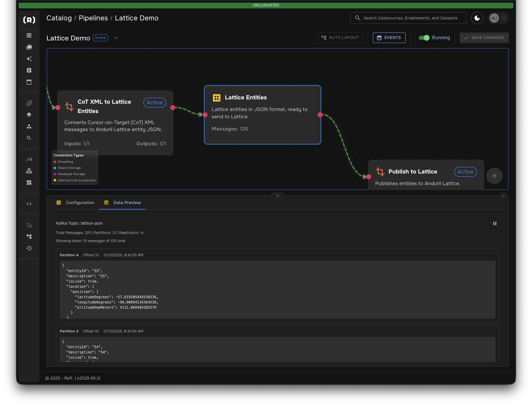Click the striped parallelogram sidebar icon
This screenshot has width=532, height=406.
coord(29,103)
